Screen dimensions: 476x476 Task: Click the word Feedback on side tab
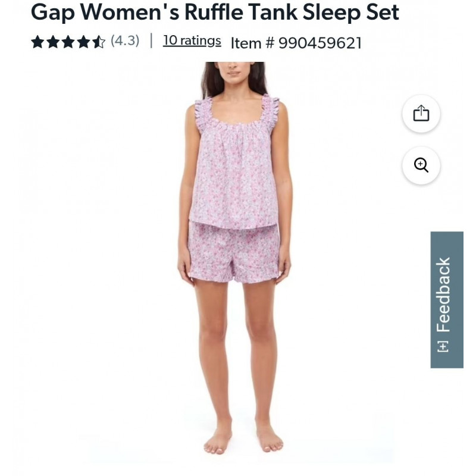pos(443,295)
